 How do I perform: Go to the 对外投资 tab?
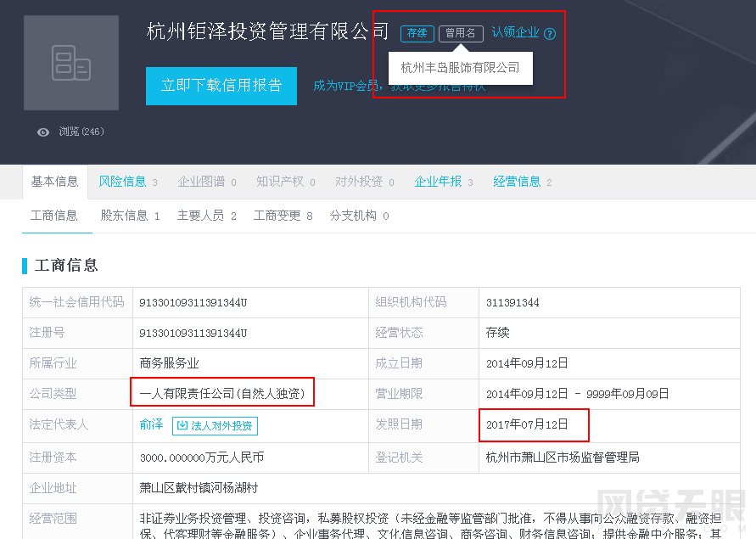pos(359,182)
